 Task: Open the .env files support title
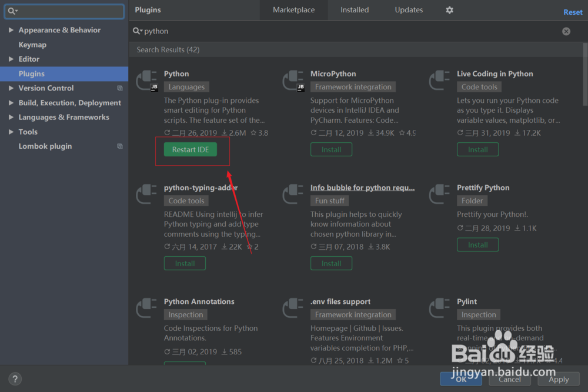[x=340, y=301]
